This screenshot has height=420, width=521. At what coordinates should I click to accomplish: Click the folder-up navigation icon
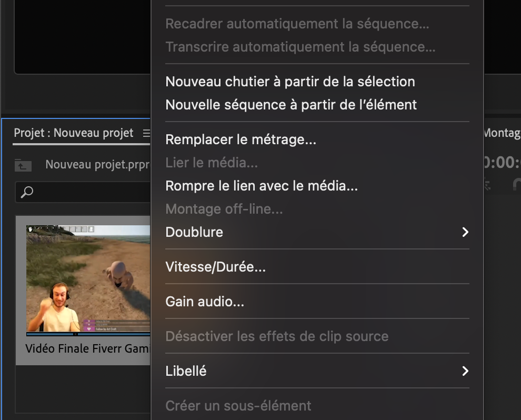coord(23,165)
